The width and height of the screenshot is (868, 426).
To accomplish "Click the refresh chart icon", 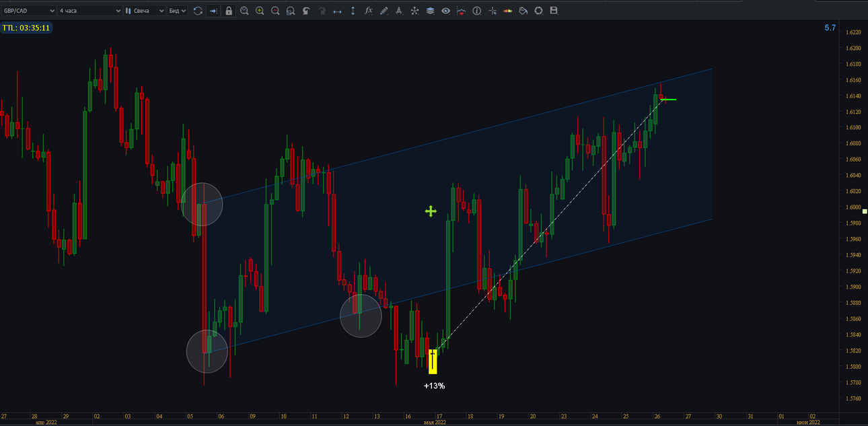I will pos(198,11).
